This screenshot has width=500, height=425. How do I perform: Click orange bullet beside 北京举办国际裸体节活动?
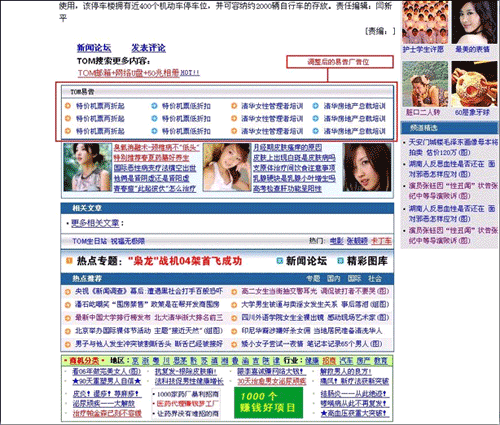68,331
